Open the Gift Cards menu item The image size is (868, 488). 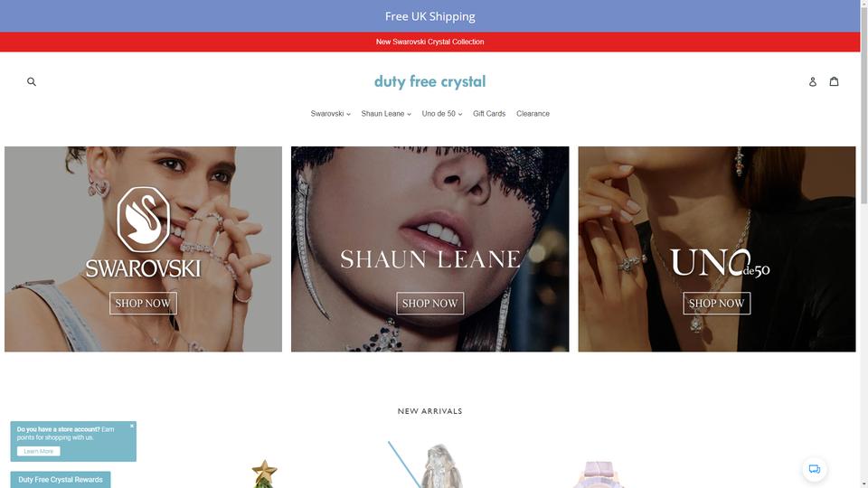(x=489, y=114)
